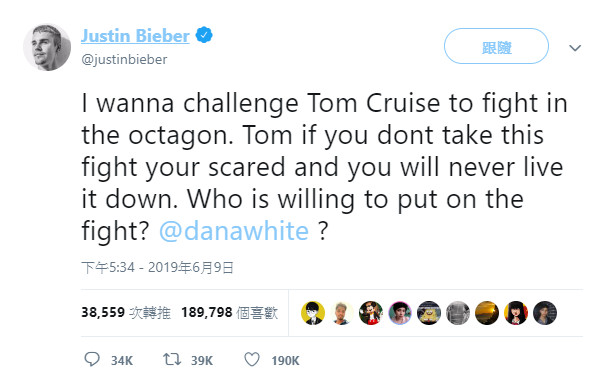Screen dimensions: 609x372
Task: Click the 跟隨 follow button
Action: point(496,46)
